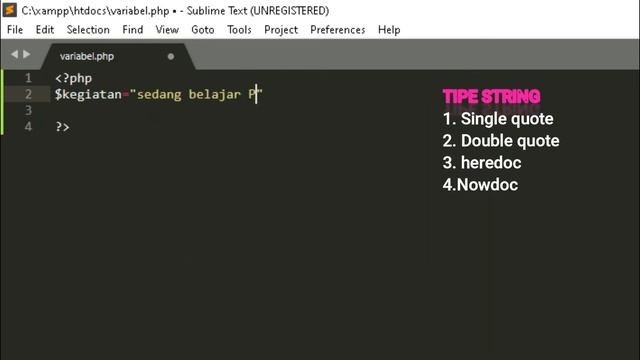Click line number 2 in gutter
The width and height of the screenshot is (640, 360).
28,94
